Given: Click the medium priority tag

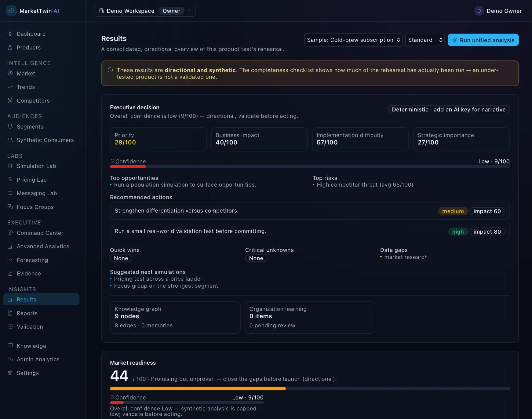Looking at the screenshot, I should [453, 211].
